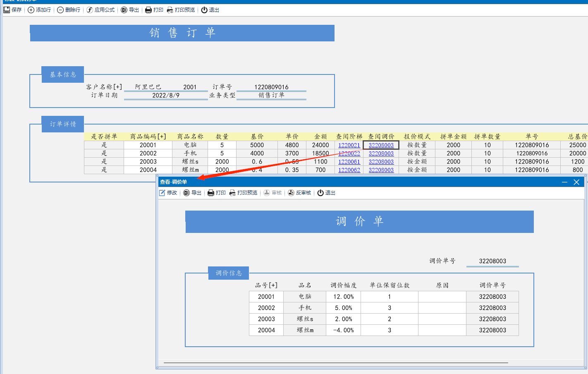Click the order date field 2022/8/9
Screen dimensions: 588x374
166,96
